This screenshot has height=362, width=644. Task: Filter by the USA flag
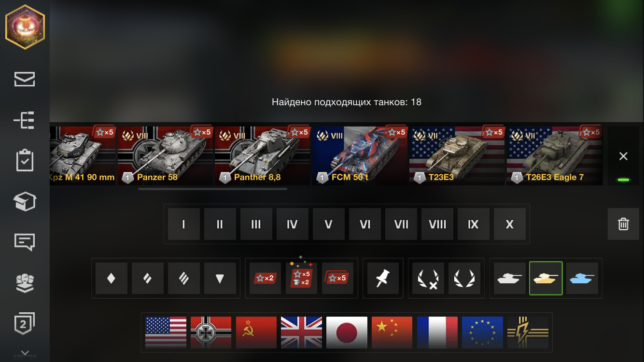tap(166, 332)
